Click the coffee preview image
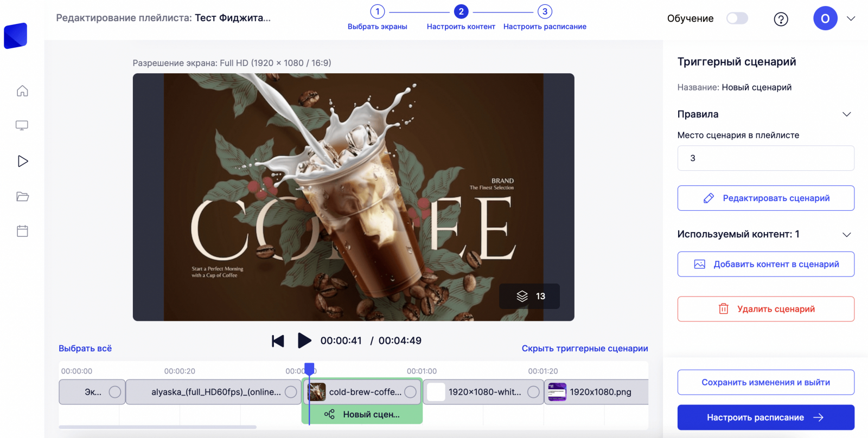The image size is (868, 438). point(353,197)
